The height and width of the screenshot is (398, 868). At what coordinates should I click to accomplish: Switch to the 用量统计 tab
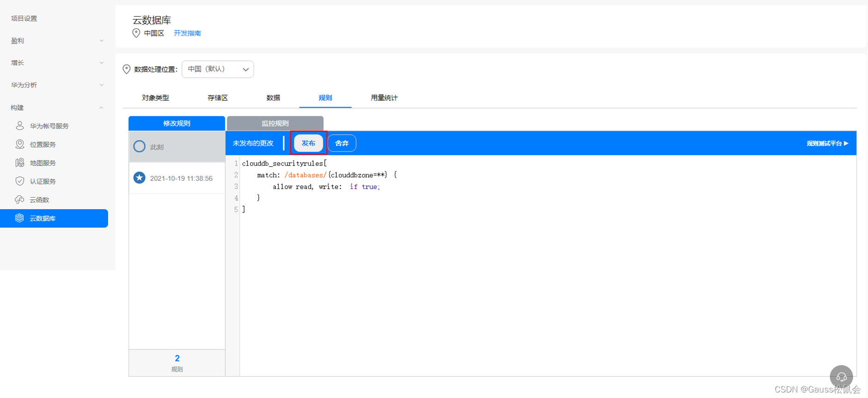click(x=384, y=98)
